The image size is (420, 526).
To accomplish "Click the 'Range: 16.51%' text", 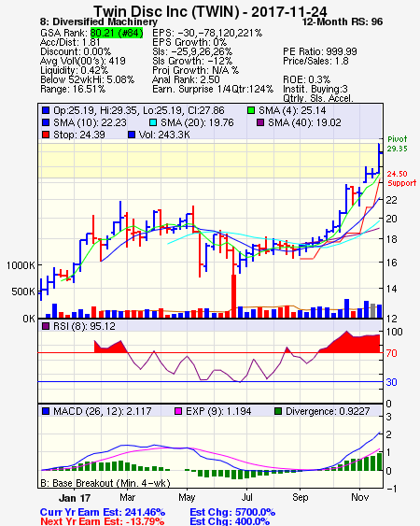I will 73,90.
